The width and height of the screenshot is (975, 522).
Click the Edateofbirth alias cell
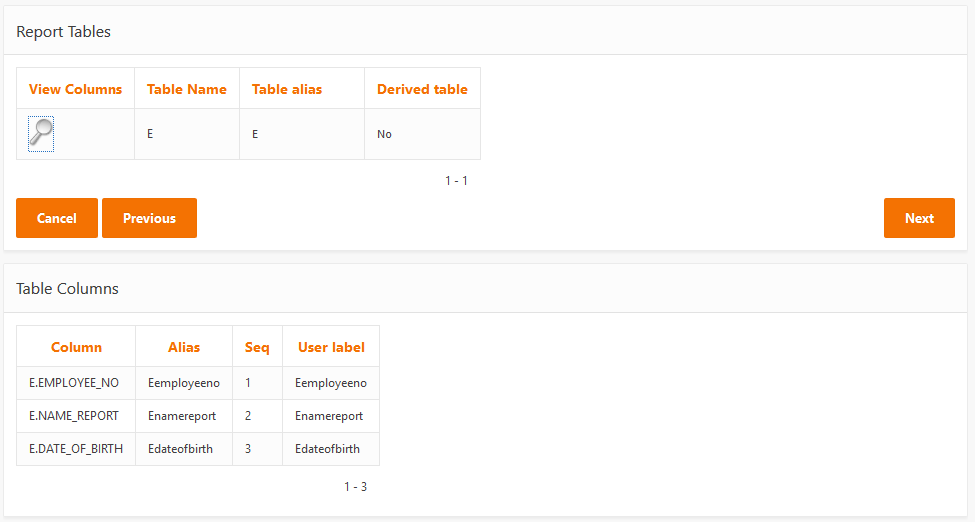coord(180,449)
